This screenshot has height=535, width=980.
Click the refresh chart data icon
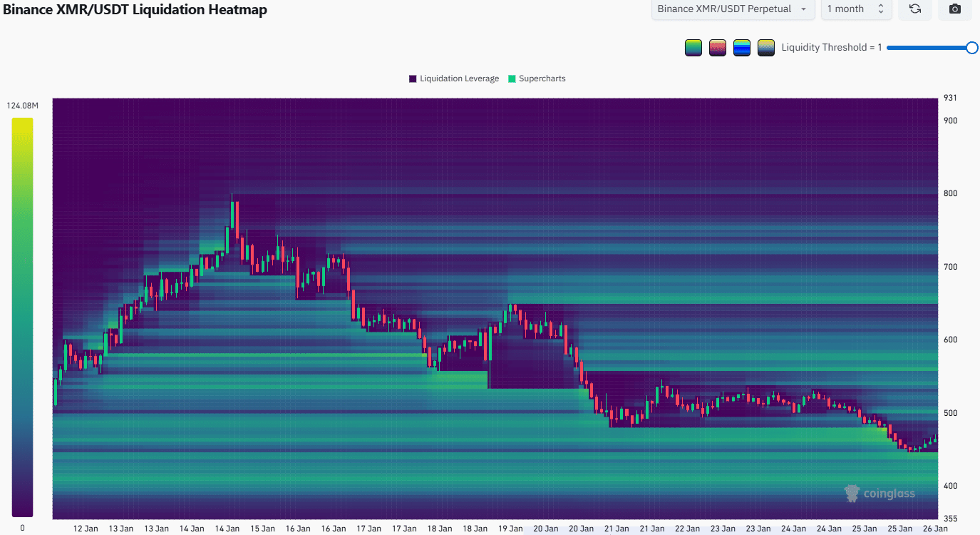pos(915,9)
